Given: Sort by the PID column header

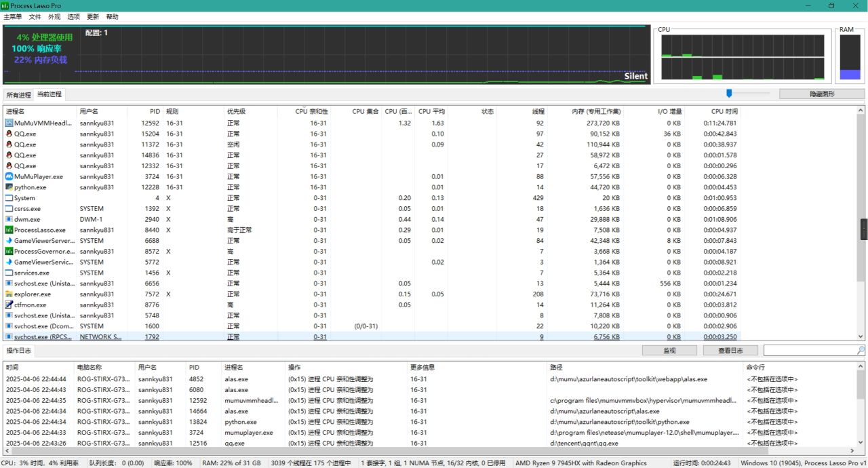Looking at the screenshot, I should (146, 111).
